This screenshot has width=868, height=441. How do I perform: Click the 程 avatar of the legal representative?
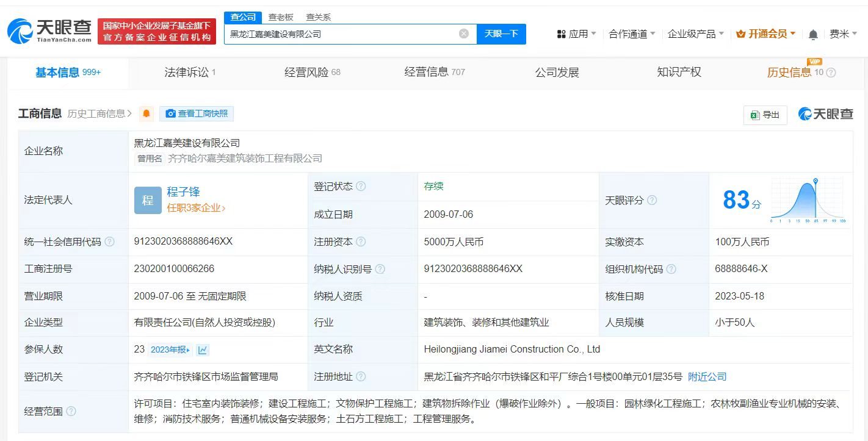coord(148,200)
